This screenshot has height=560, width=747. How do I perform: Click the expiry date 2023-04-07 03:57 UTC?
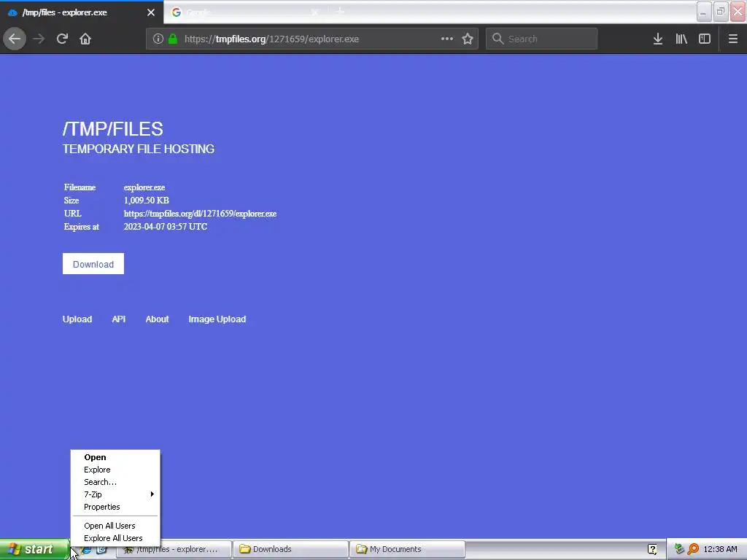click(166, 226)
